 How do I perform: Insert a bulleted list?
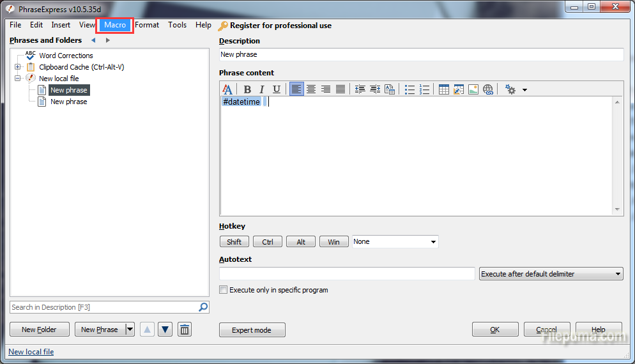409,89
